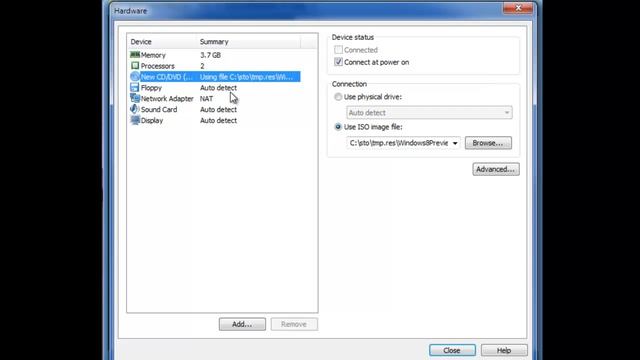Select the Processors row label

click(x=158, y=66)
